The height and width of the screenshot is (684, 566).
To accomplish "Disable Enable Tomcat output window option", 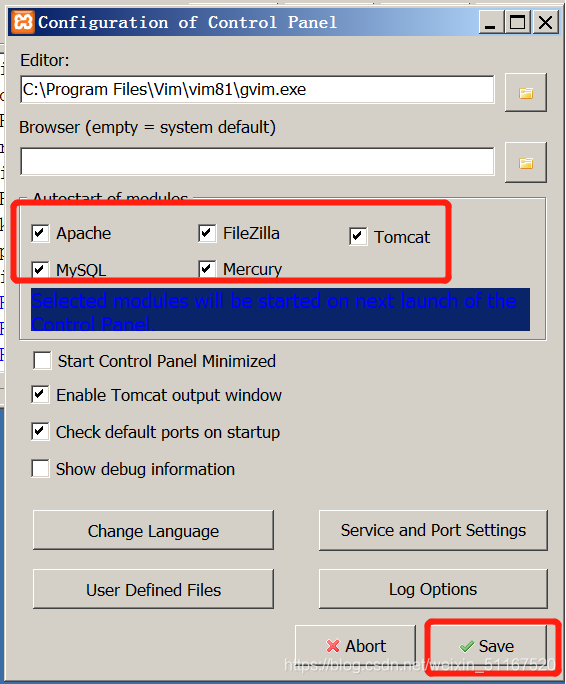I will 40,394.
